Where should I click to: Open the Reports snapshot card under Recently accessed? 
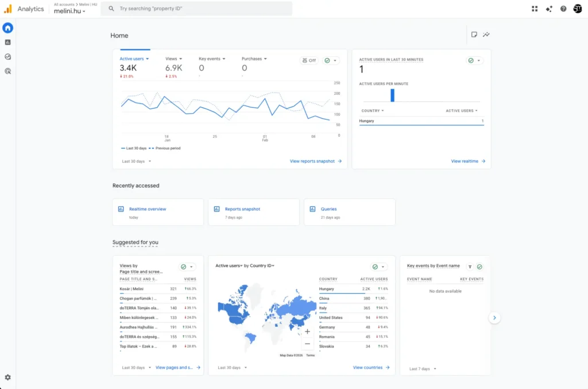[253, 212]
